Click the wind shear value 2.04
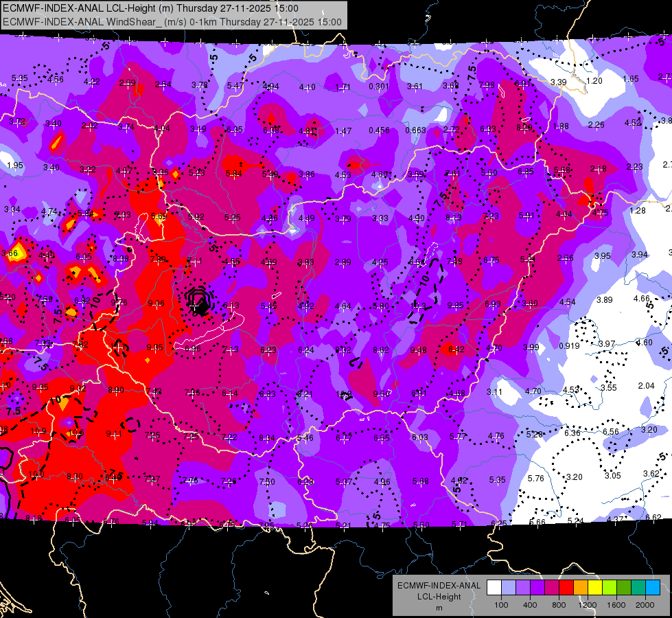The height and width of the screenshot is (618, 672). click(646, 386)
